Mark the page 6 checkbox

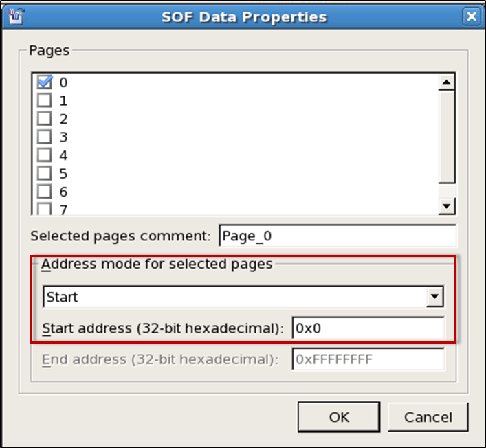(x=45, y=192)
